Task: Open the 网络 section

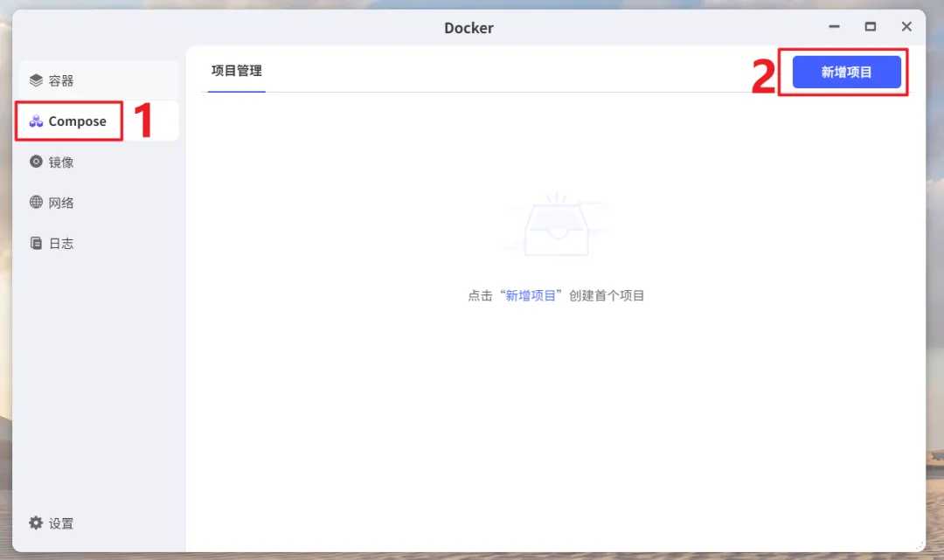Action: coord(98,203)
